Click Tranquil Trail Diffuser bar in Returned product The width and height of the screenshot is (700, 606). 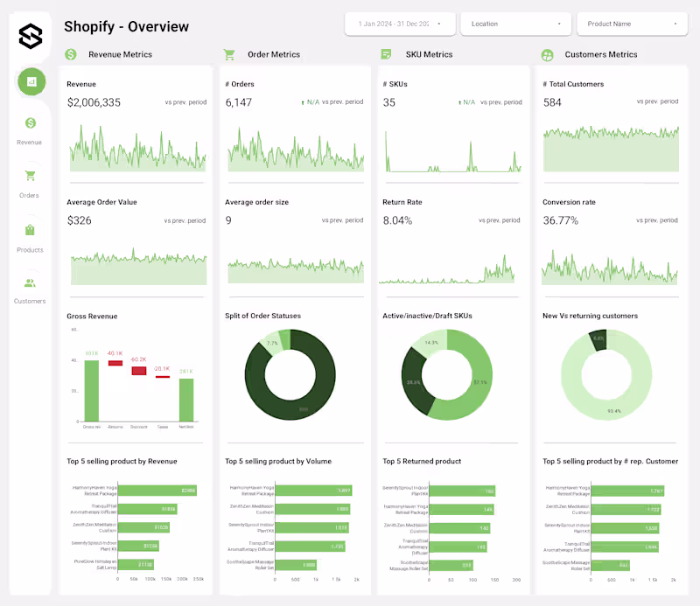click(x=458, y=547)
